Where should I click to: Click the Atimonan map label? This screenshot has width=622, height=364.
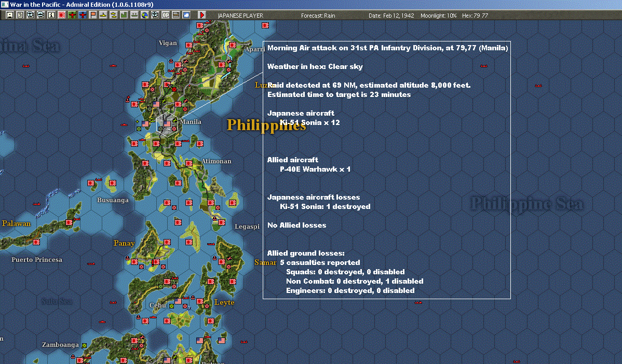(x=216, y=161)
